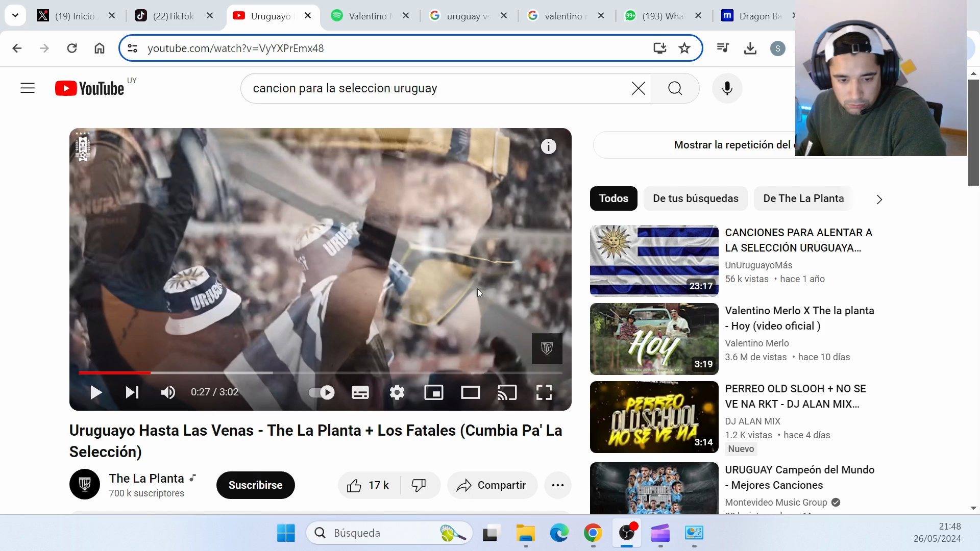
Task: Open The La Planta channel name
Action: [146, 479]
